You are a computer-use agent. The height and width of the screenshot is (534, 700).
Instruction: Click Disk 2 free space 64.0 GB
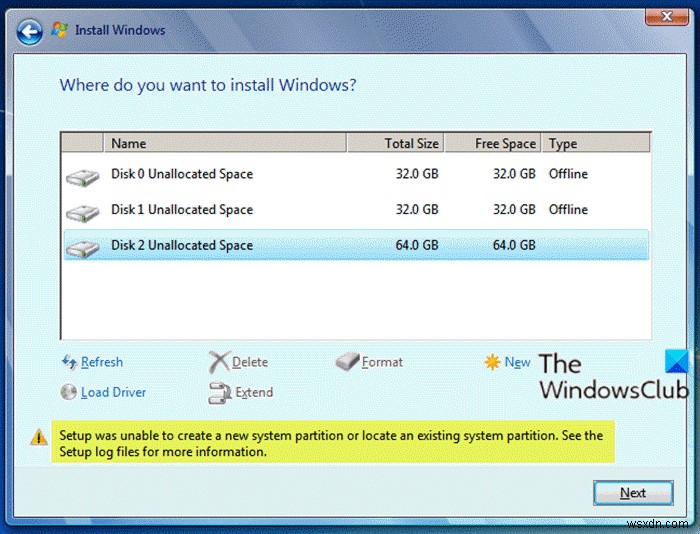point(514,245)
